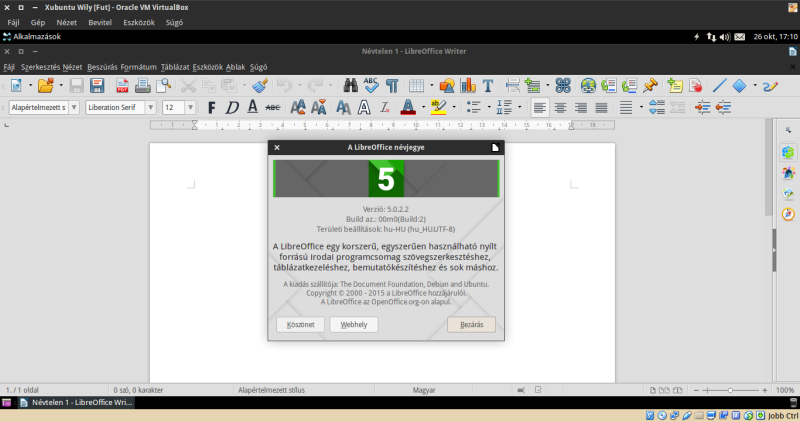The image size is (800, 422).
Task: Click the Increase Indent icon
Action: coord(703,107)
